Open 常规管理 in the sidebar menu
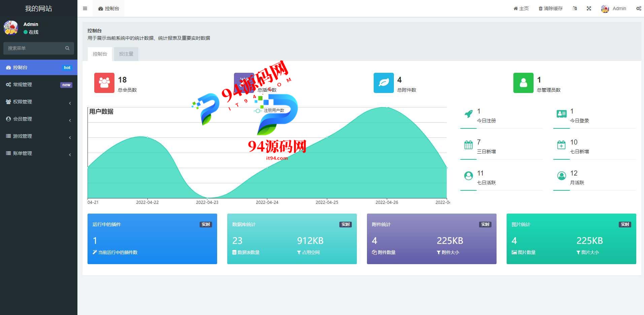This screenshot has width=644, height=315. pyautogui.click(x=39, y=85)
